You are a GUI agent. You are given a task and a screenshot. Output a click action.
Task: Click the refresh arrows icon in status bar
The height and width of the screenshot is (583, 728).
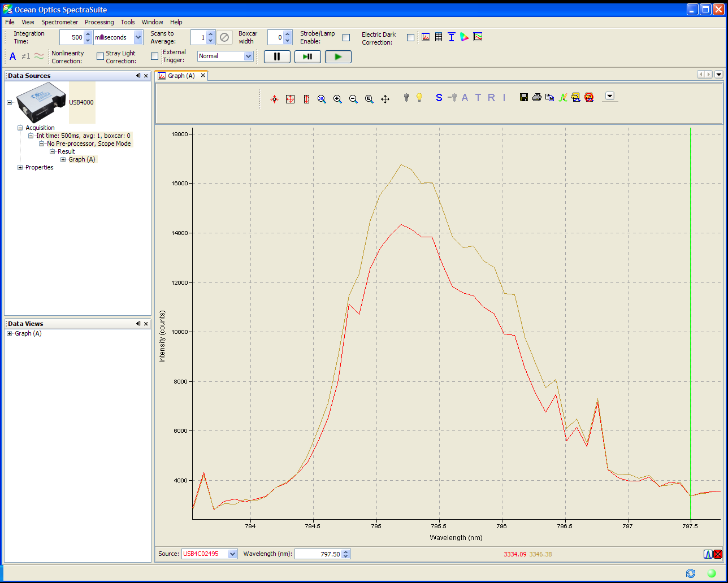pos(690,573)
